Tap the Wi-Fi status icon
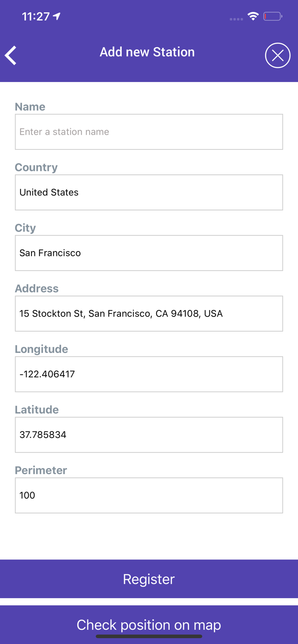Image resolution: width=298 pixels, height=644 pixels. [253, 17]
